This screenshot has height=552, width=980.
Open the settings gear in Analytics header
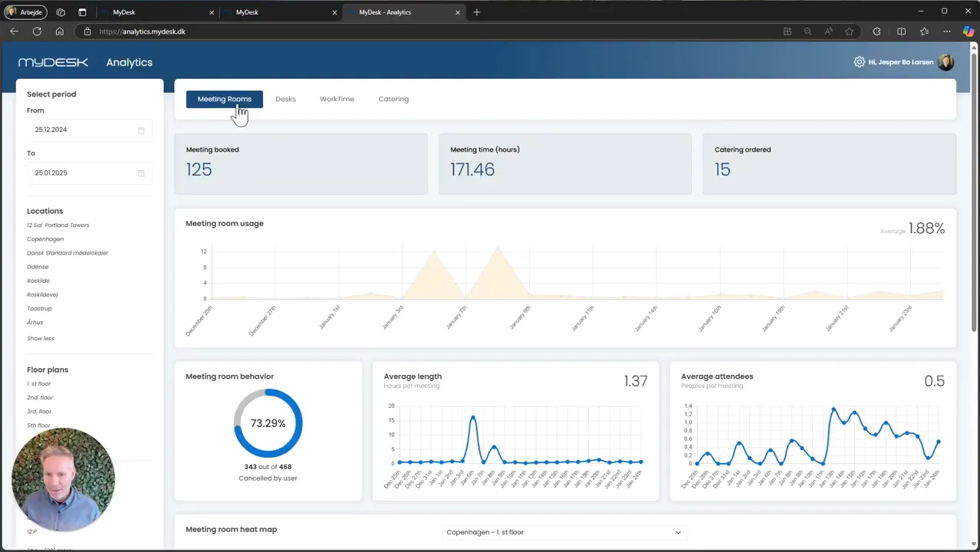pos(859,62)
